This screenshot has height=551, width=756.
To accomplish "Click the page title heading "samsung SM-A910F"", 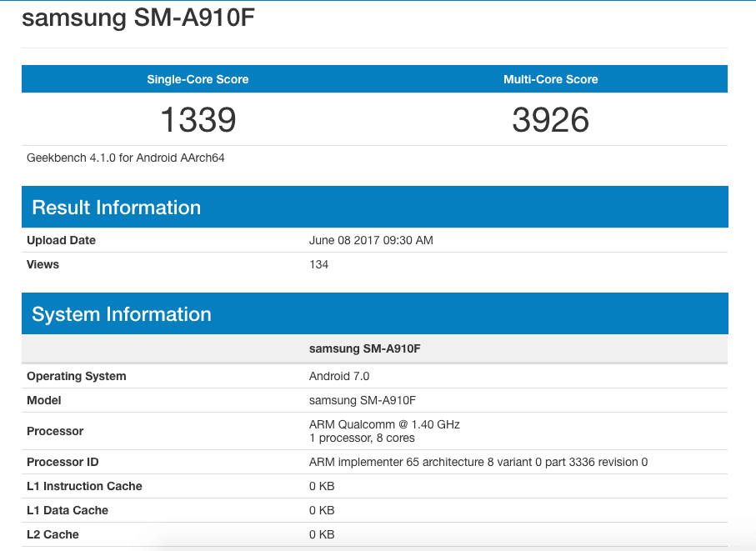I will pos(138,18).
